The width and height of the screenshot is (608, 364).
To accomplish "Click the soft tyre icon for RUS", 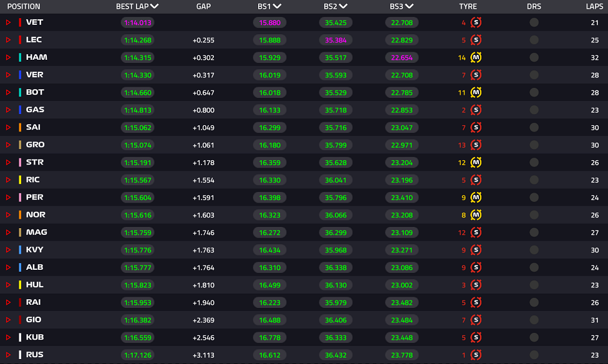I will pyautogui.click(x=476, y=355).
